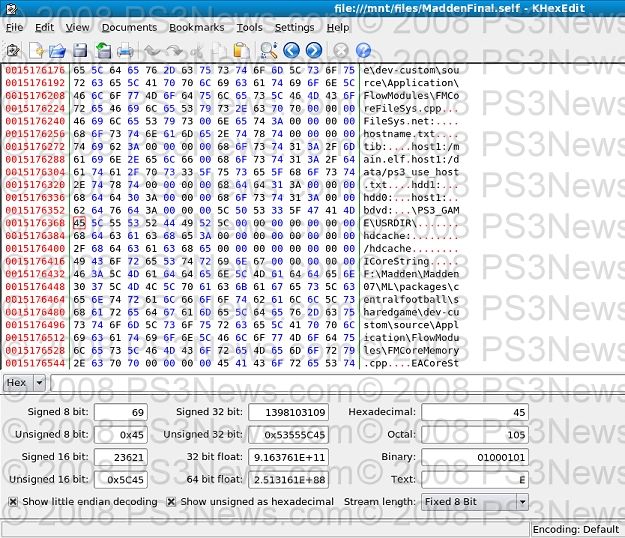Find next with the blue right arrow
Image resolution: width=625 pixels, height=538 pixels.
click(314, 51)
